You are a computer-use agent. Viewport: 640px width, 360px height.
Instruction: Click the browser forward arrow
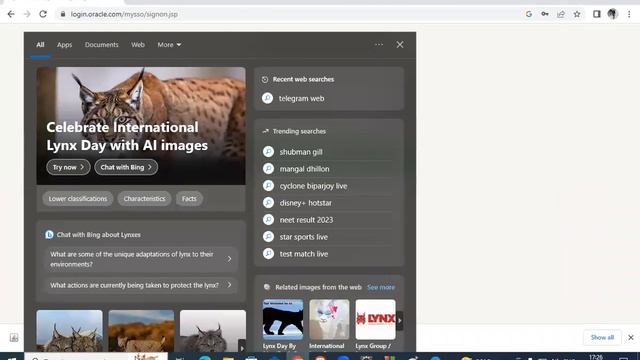click(x=27, y=14)
